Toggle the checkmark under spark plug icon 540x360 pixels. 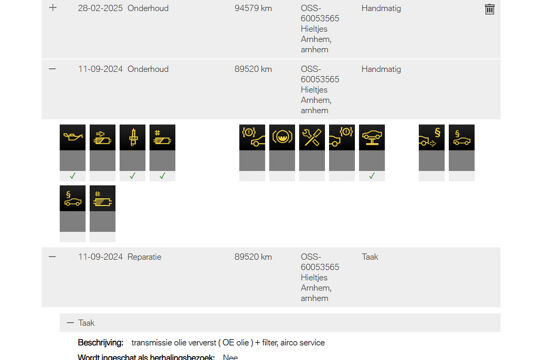[132, 176]
